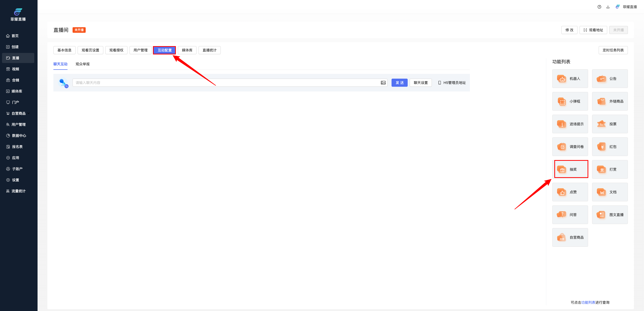Viewport: 644px width, 311px height.
Task: Open the 调查问卷 survey function
Action: (570, 147)
